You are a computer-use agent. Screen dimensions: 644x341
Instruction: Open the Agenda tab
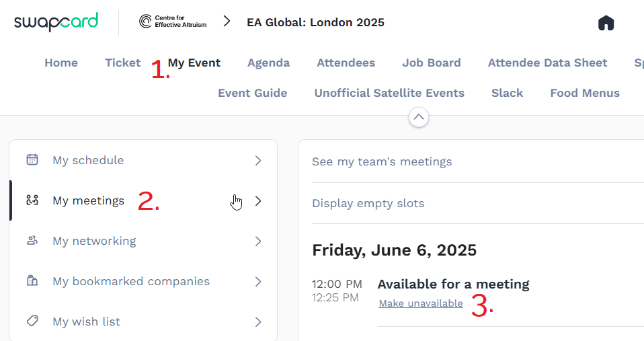268,63
